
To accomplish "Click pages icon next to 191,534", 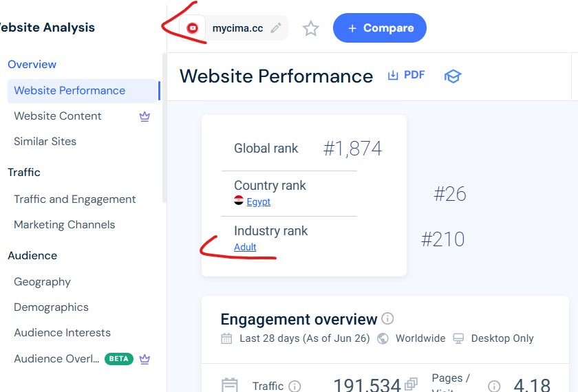I will (411, 384).
